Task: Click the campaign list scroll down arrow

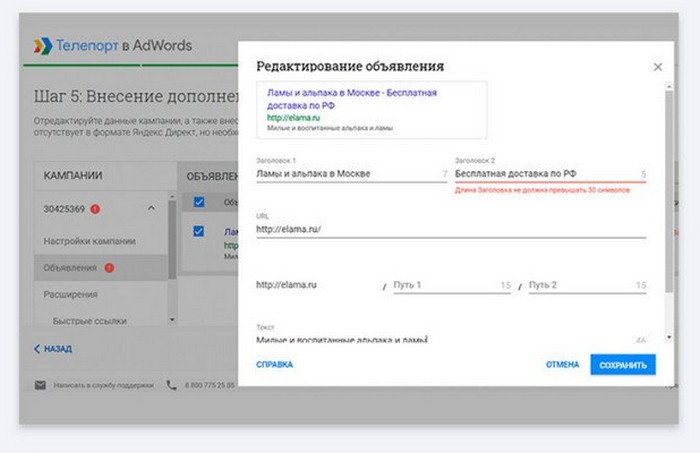Action: [x=172, y=320]
